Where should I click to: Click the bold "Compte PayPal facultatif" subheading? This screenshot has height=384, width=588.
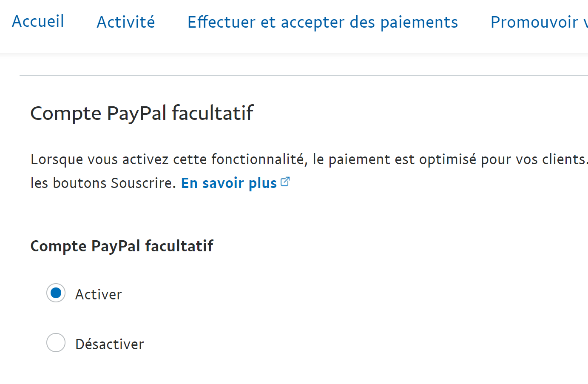coord(122,246)
